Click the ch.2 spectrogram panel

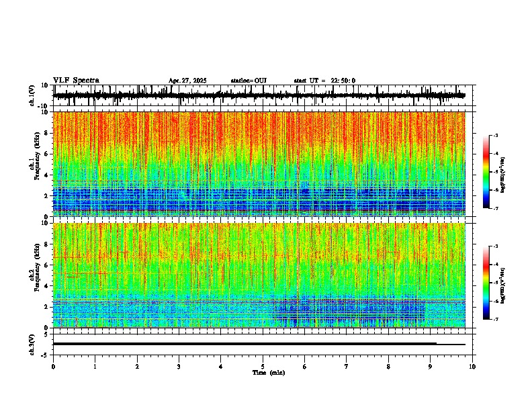coord(259,275)
